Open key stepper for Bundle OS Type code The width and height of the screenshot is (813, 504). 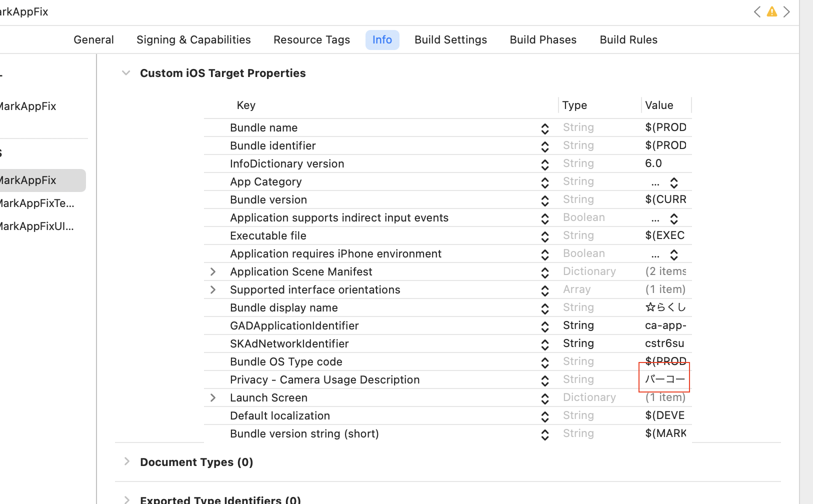(545, 362)
